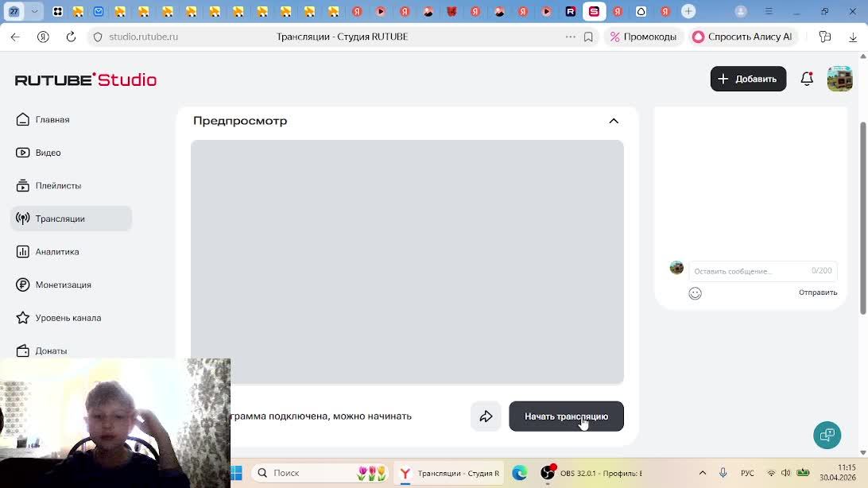Switch to the black four-dot icon tab
The image size is (868, 488).
pos(57,11)
